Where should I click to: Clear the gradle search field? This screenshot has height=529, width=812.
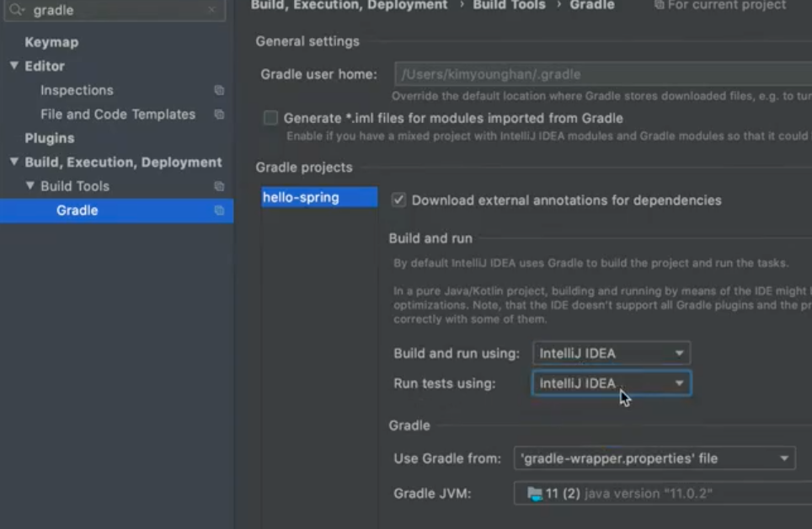211,9
